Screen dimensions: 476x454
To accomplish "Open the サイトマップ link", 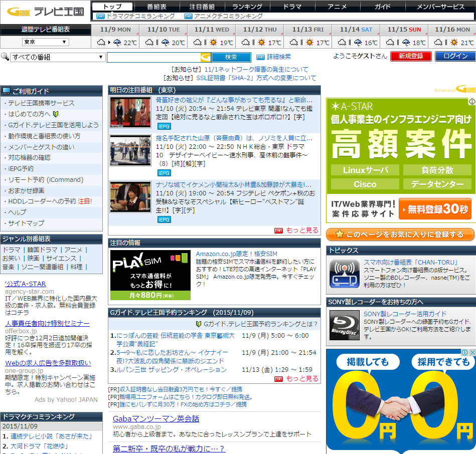I will click(26, 223).
